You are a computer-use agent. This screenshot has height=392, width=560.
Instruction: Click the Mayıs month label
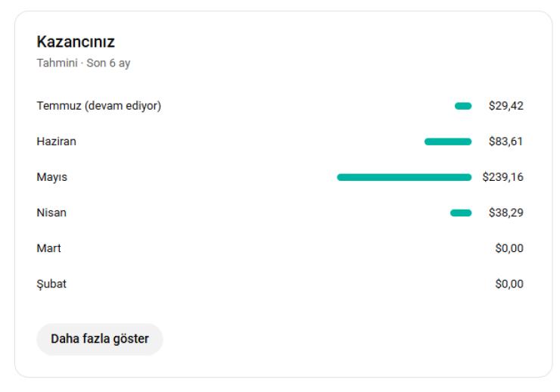click(x=51, y=177)
